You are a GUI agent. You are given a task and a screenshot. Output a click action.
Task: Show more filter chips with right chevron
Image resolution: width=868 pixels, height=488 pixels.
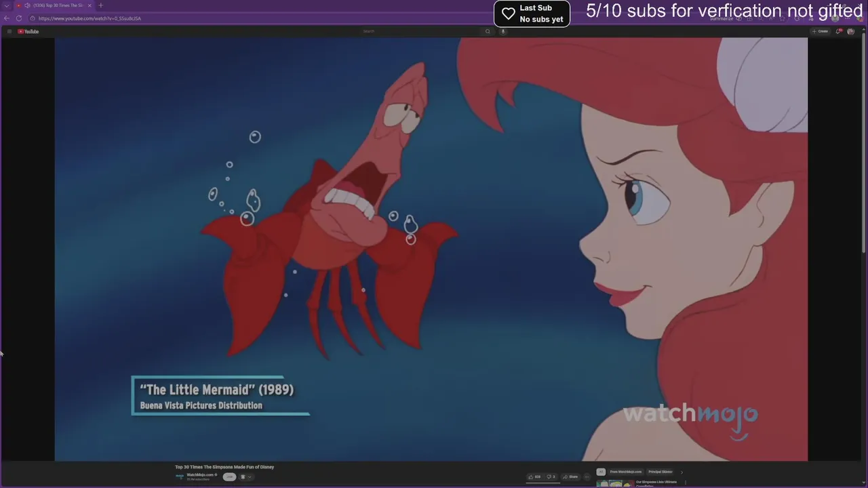[682, 472]
